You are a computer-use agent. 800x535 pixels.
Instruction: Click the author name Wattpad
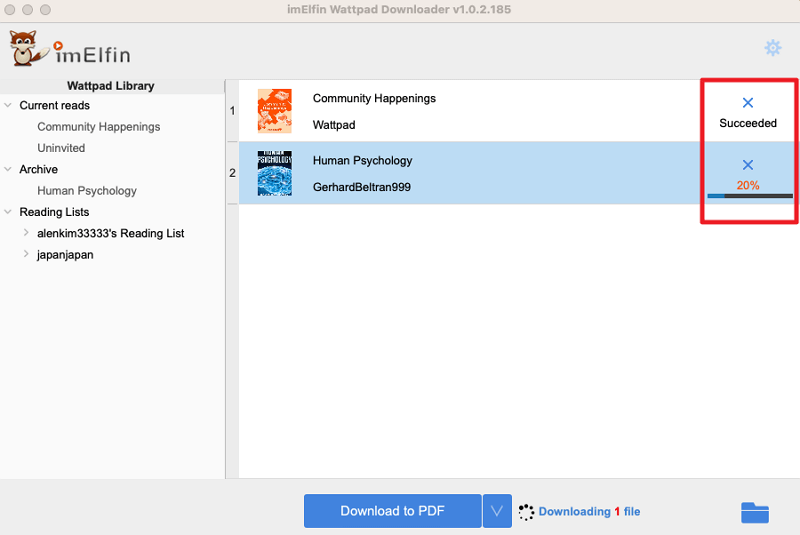coord(334,125)
